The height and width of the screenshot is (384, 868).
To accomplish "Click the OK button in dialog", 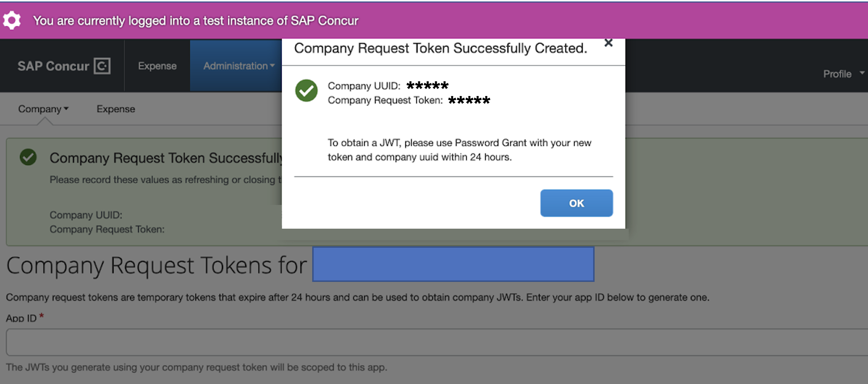I will (x=576, y=203).
